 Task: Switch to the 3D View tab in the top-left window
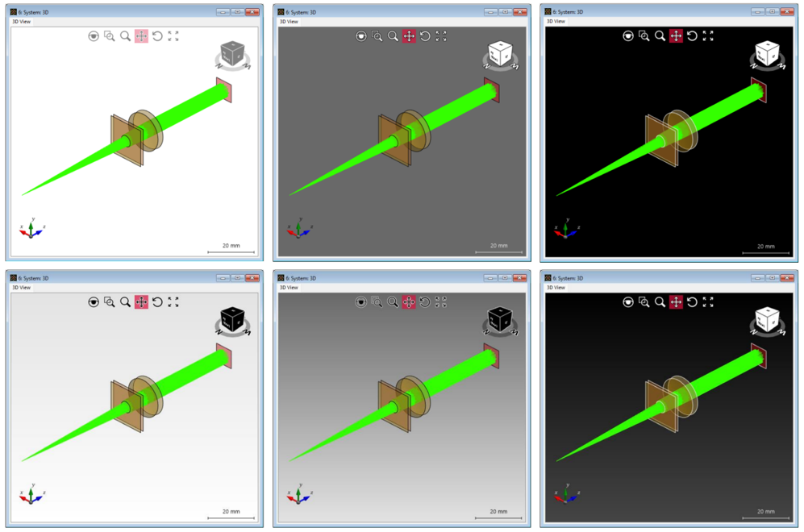(23, 21)
